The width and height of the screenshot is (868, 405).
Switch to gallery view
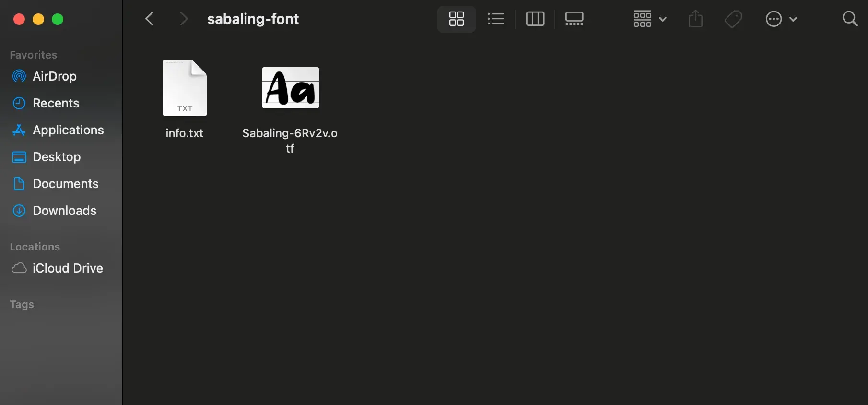(574, 19)
